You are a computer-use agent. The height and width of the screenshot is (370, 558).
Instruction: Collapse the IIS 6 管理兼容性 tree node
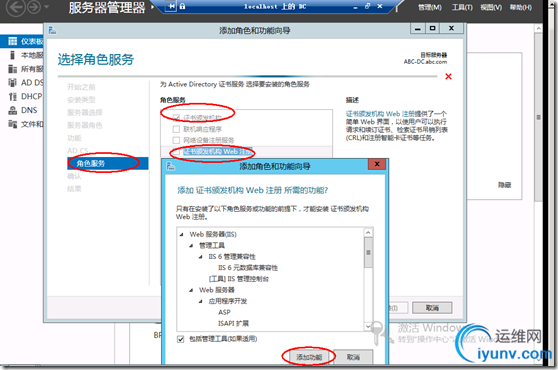[201, 257]
